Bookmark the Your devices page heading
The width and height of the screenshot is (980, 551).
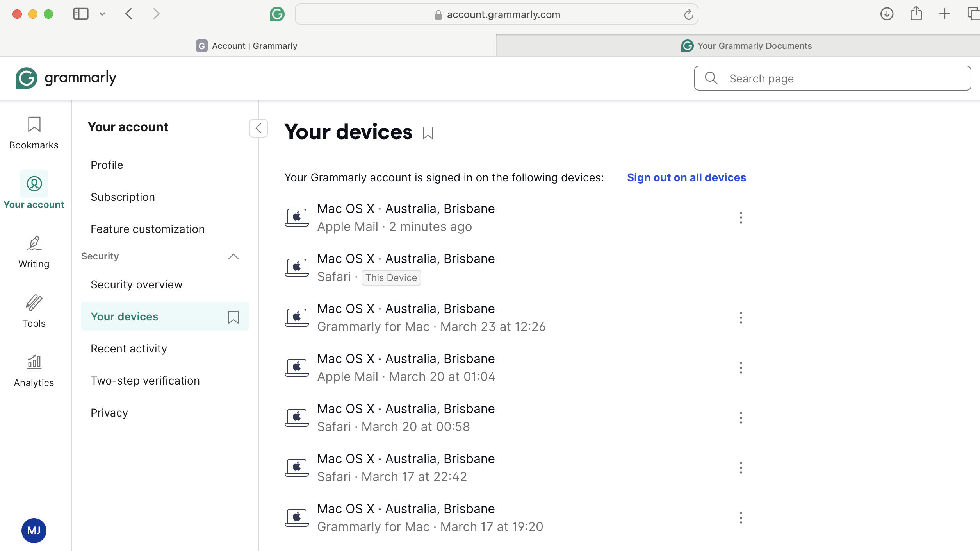428,133
